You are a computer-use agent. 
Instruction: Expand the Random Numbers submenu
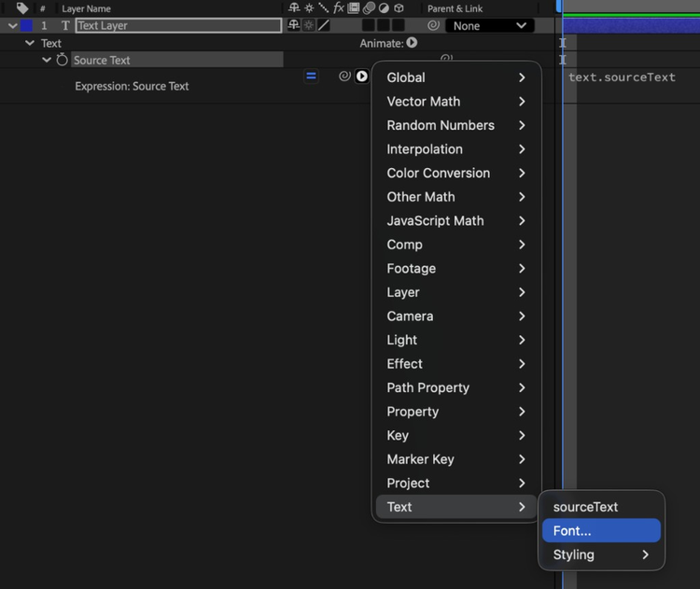(x=455, y=125)
